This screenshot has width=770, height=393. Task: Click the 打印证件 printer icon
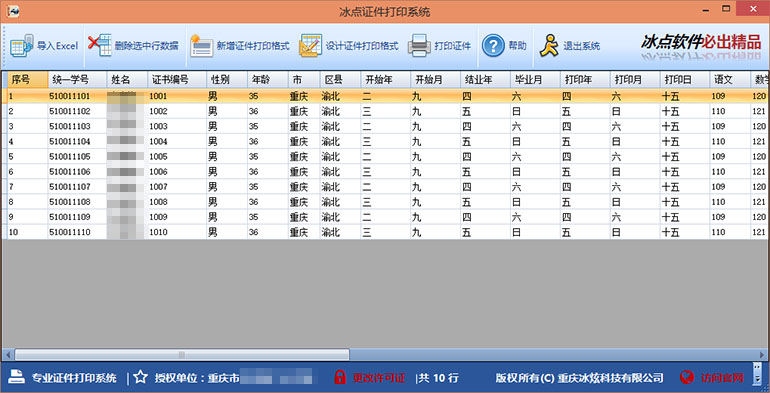point(419,46)
